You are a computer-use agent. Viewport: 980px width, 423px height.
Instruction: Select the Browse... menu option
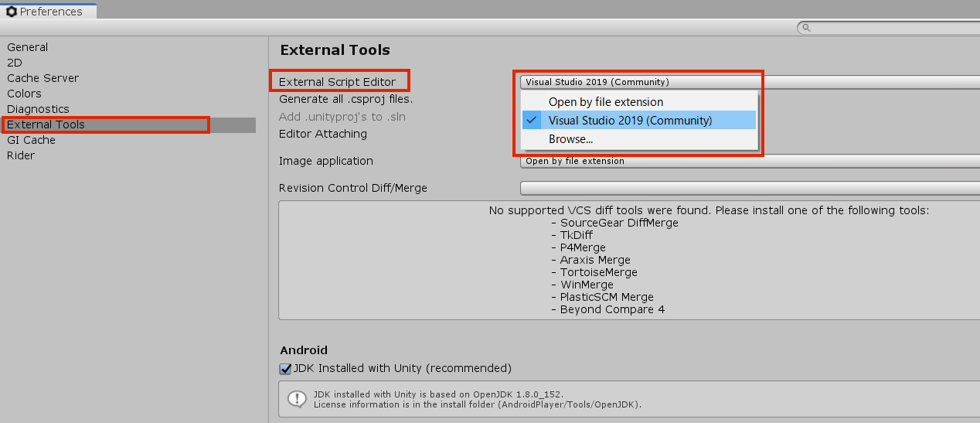coord(570,139)
